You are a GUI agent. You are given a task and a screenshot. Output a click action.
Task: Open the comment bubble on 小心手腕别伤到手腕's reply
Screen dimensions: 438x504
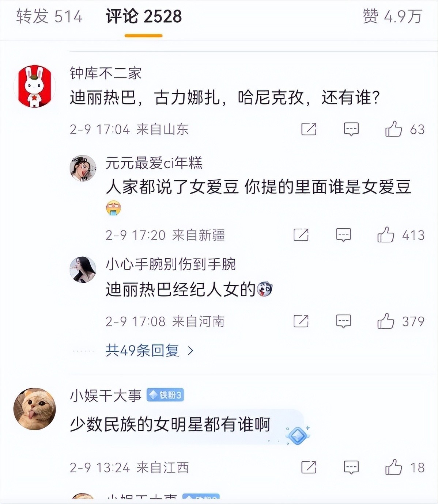343,321
